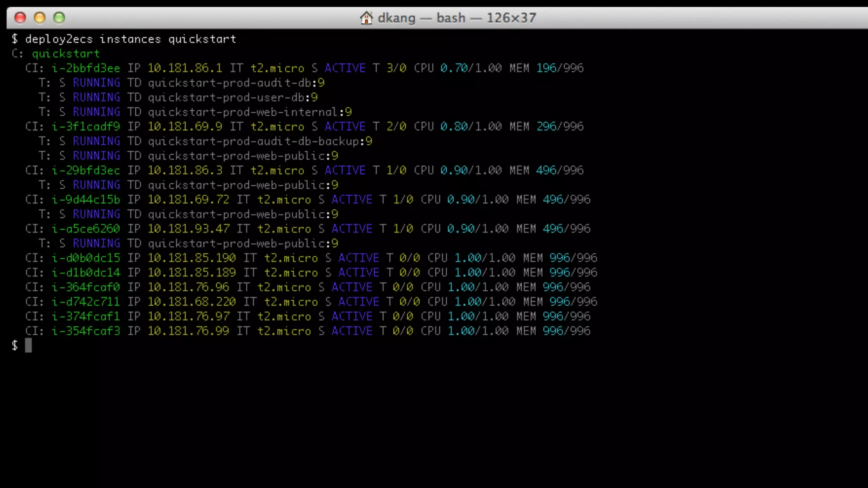Click the red close window button
This screenshot has height=488, width=868.
pyautogui.click(x=20, y=18)
